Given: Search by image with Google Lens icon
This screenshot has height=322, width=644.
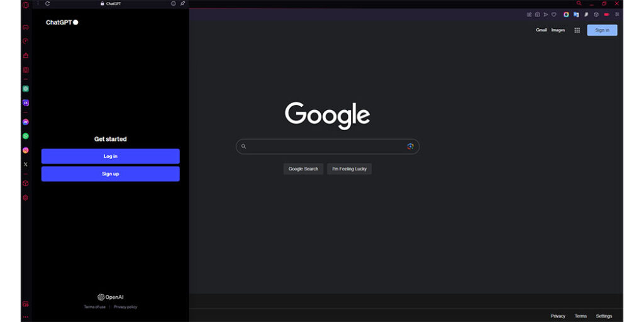Looking at the screenshot, I should point(410,147).
